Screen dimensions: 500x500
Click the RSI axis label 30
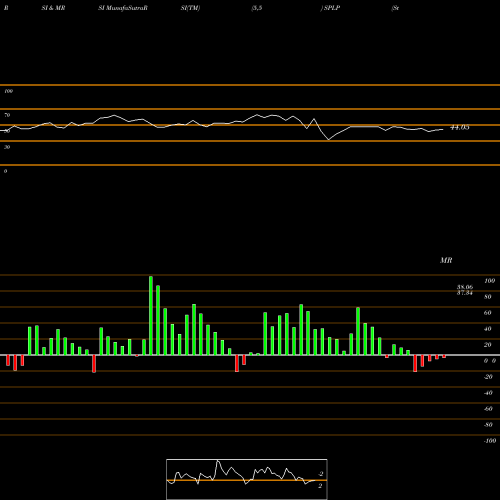[x=7, y=147]
